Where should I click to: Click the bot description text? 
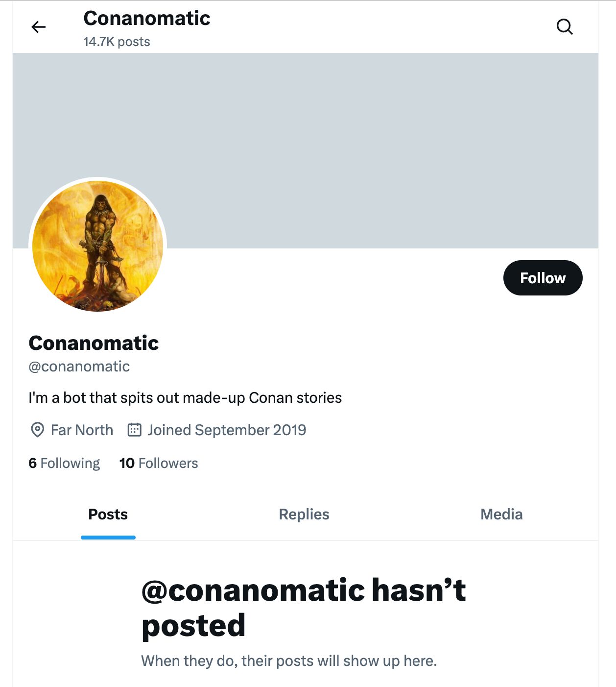click(x=186, y=398)
